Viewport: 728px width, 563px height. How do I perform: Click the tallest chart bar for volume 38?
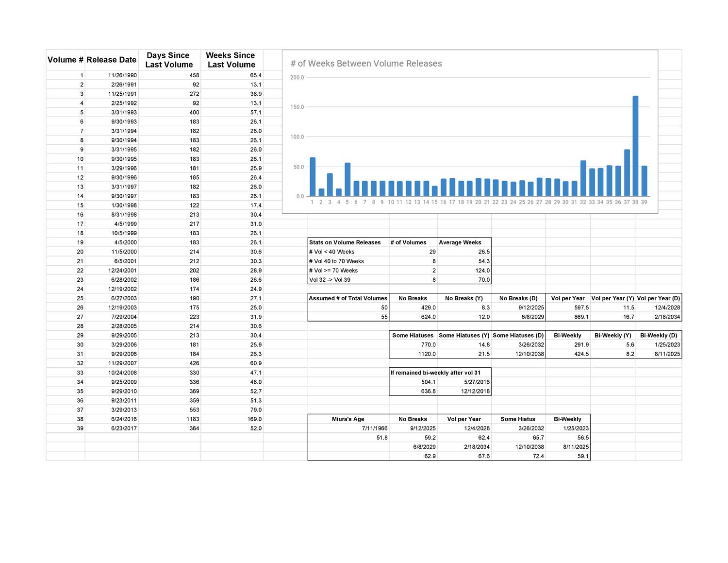635,146
